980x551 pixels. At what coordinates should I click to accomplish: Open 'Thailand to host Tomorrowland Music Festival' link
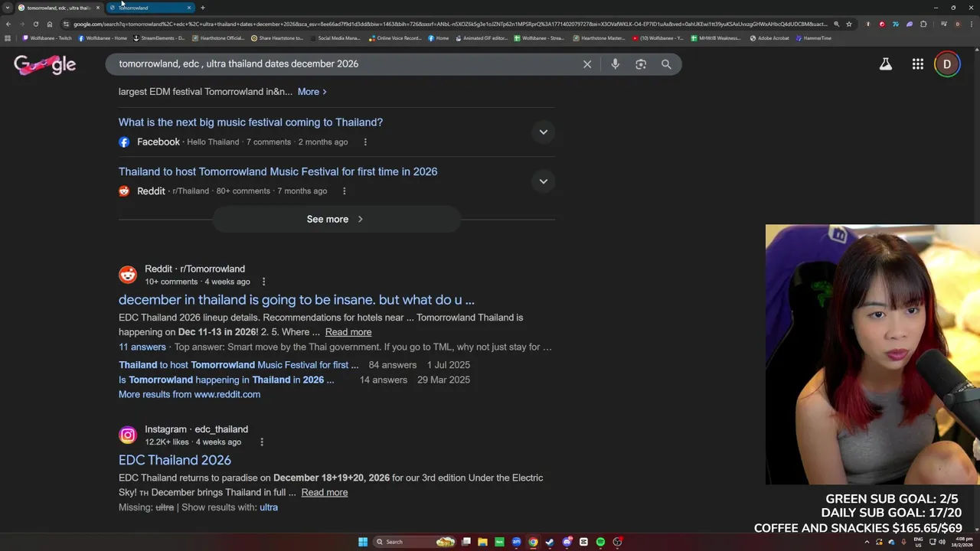278,171
